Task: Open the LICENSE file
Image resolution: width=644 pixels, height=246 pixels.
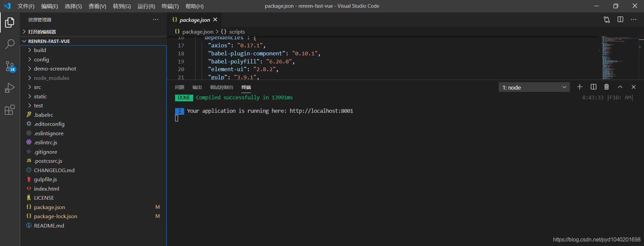Action: point(93,198)
